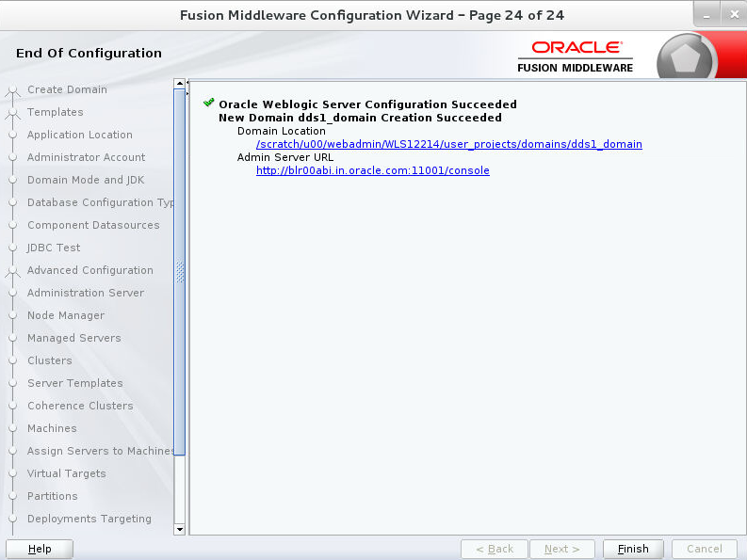Click the navigation pane scrollbar thumb

(x=180, y=272)
